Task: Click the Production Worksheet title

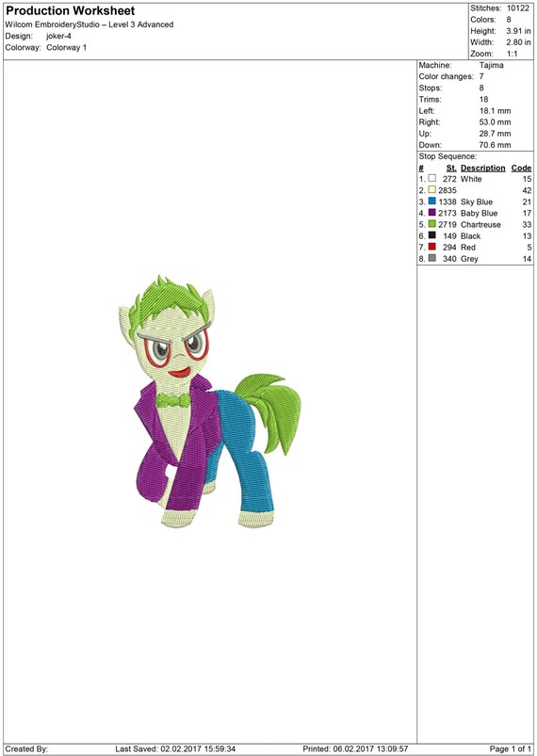Action: coord(71,10)
